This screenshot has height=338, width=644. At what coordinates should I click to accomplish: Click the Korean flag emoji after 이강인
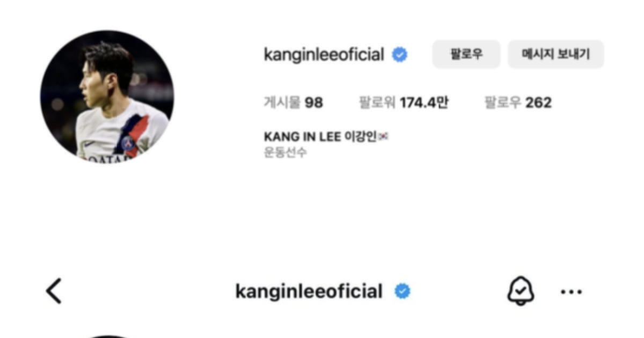(383, 137)
